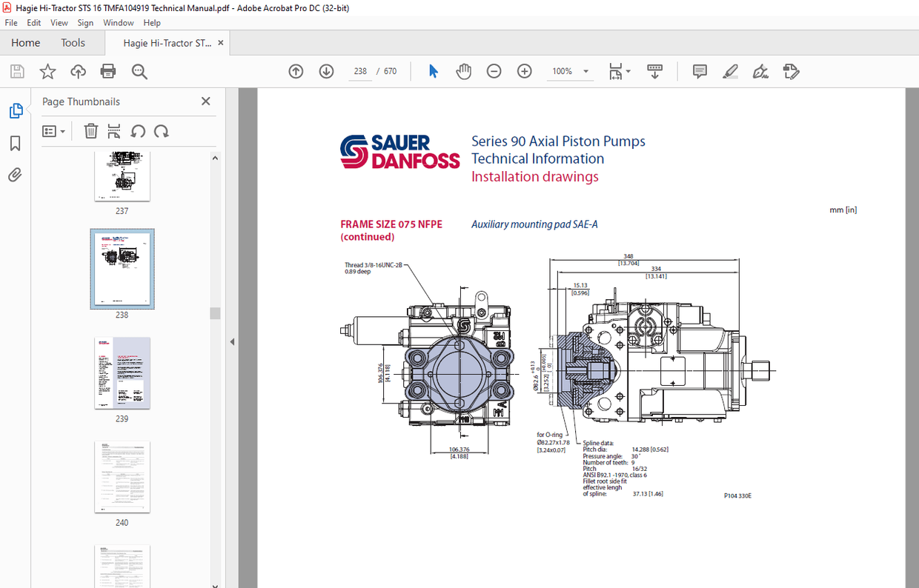Launch the search magnifier tool
The height and width of the screenshot is (588, 919).
[x=139, y=71]
